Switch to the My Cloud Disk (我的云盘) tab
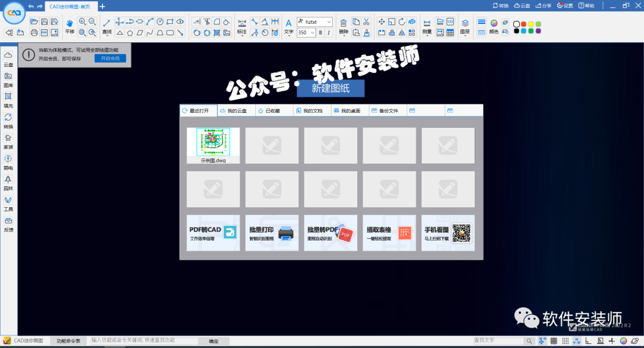Screen dimensions: 644x348 click(x=237, y=110)
